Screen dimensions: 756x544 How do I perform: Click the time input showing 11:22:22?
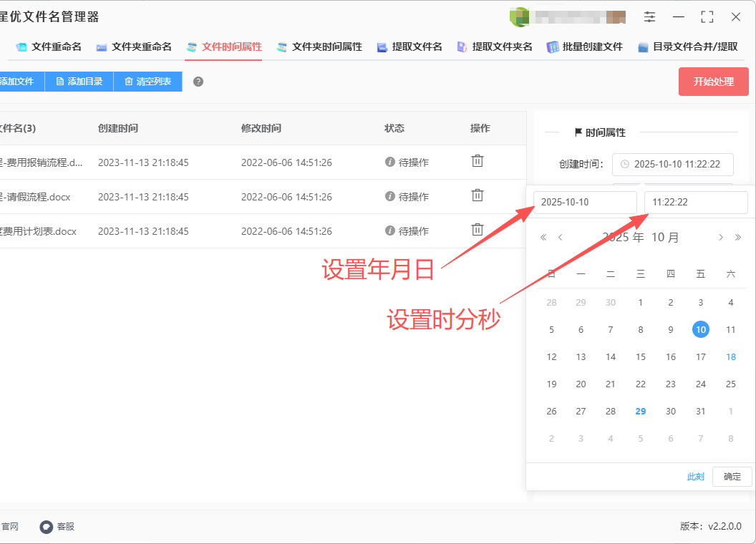(x=695, y=203)
